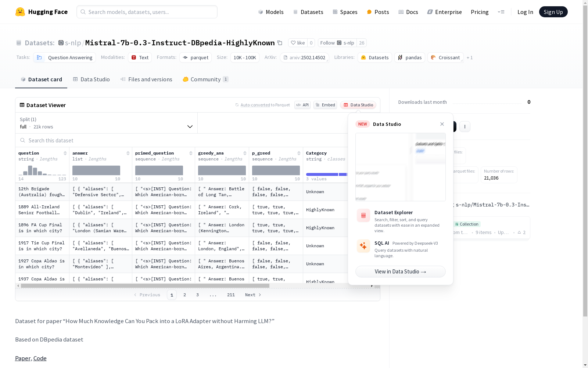
Task: Click the Log In link
Action: coord(525,12)
